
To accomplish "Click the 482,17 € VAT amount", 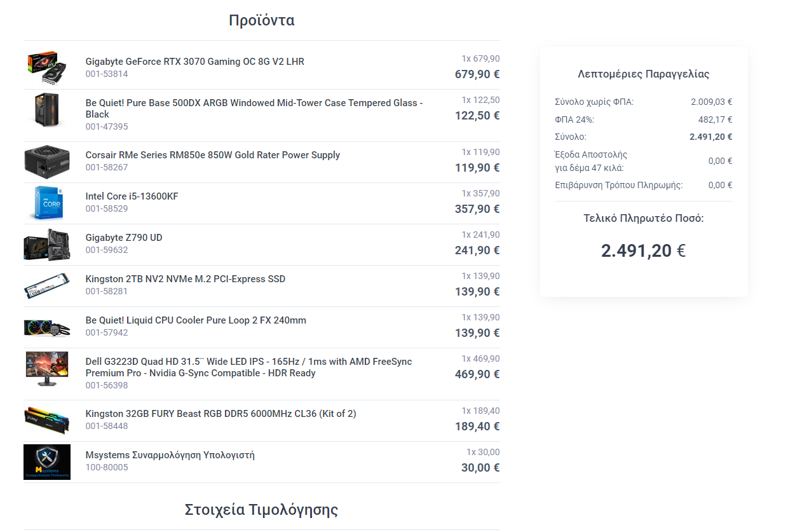I will click(x=715, y=119).
